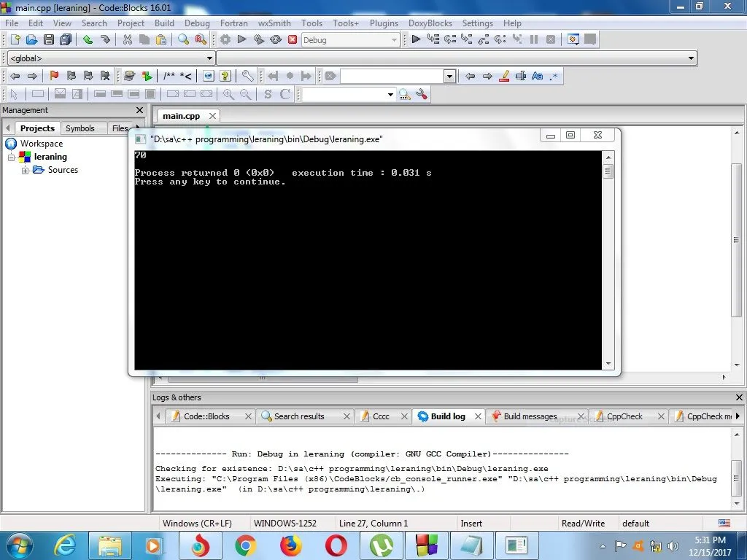
Task: Toggle selected text search option icon
Action: [521, 76]
